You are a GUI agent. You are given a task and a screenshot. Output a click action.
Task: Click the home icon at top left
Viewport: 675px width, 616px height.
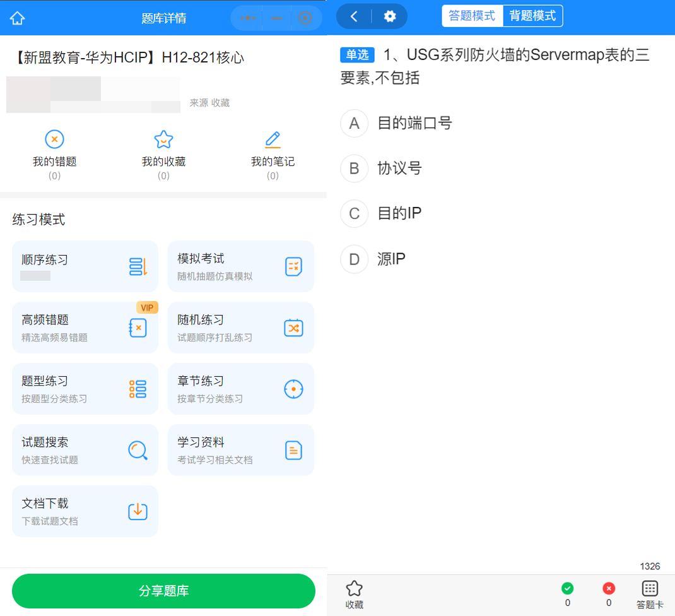17,17
